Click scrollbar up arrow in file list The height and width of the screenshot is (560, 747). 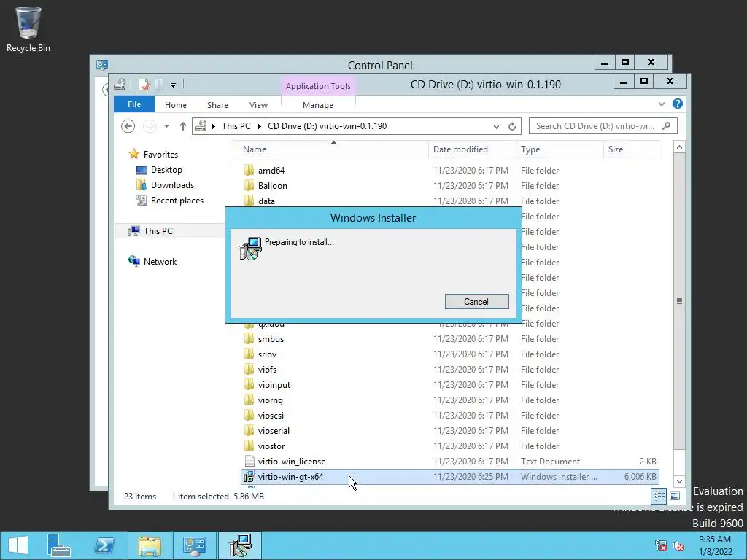(x=679, y=147)
